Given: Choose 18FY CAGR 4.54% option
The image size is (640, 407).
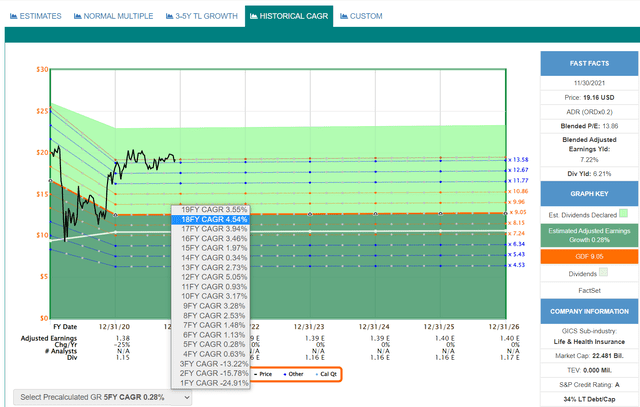Looking at the screenshot, I should [210, 220].
